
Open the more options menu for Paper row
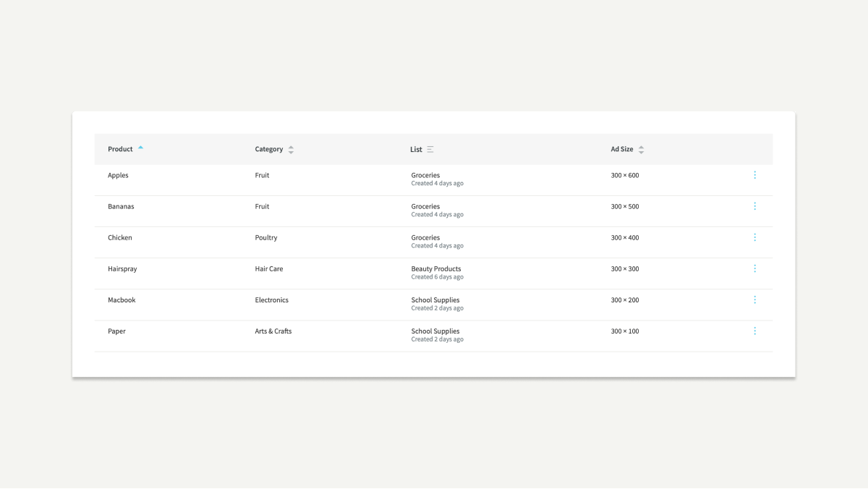754,331
